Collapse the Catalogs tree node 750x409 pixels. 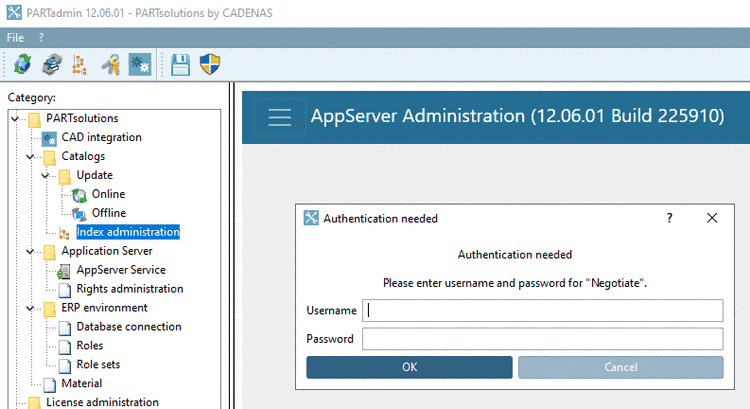click(31, 157)
